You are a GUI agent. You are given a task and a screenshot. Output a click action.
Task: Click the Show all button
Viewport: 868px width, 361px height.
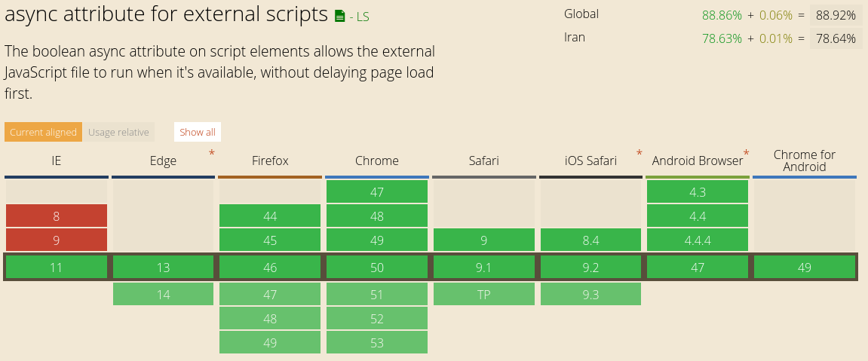tap(198, 132)
